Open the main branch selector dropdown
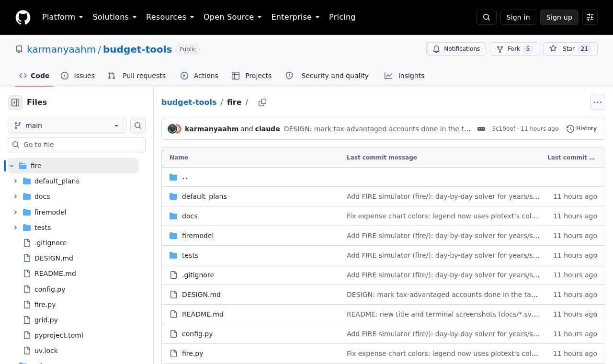Viewport: 613px width, 364px height. (67, 125)
